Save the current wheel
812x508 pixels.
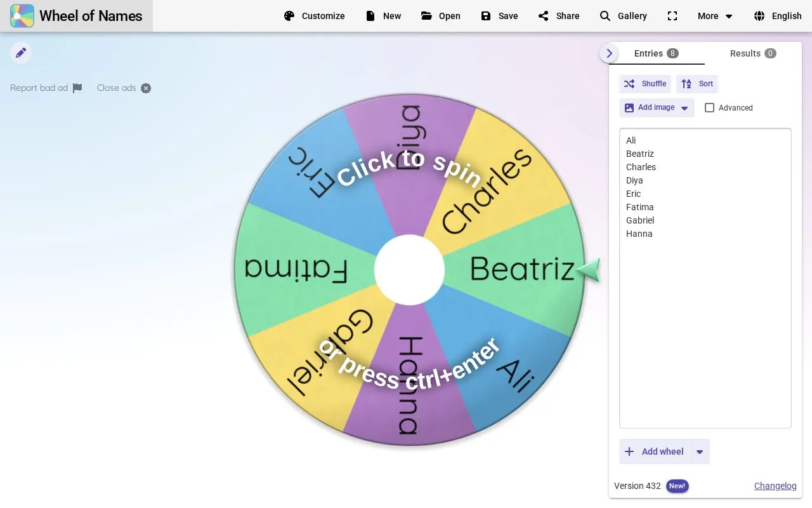pyautogui.click(x=499, y=16)
